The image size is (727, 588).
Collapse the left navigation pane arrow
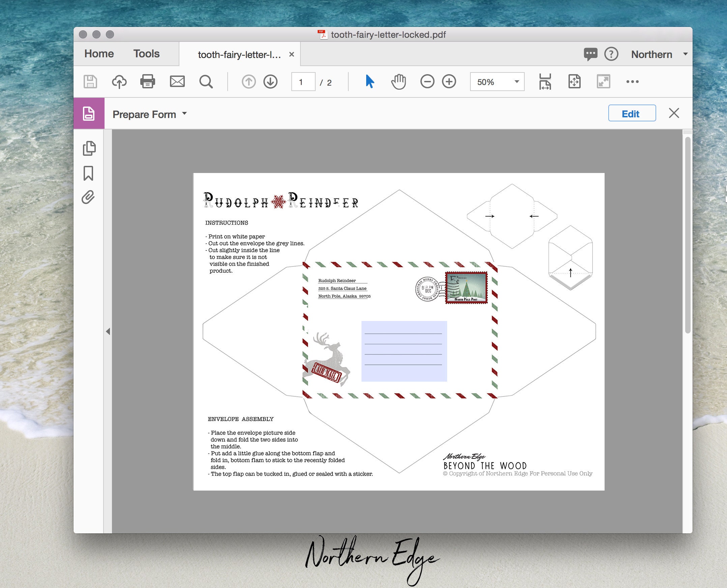coord(108,331)
